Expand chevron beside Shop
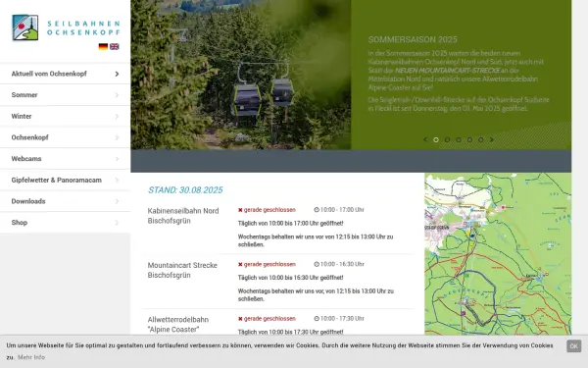Viewport: 588px width, 368px height. pos(117,223)
